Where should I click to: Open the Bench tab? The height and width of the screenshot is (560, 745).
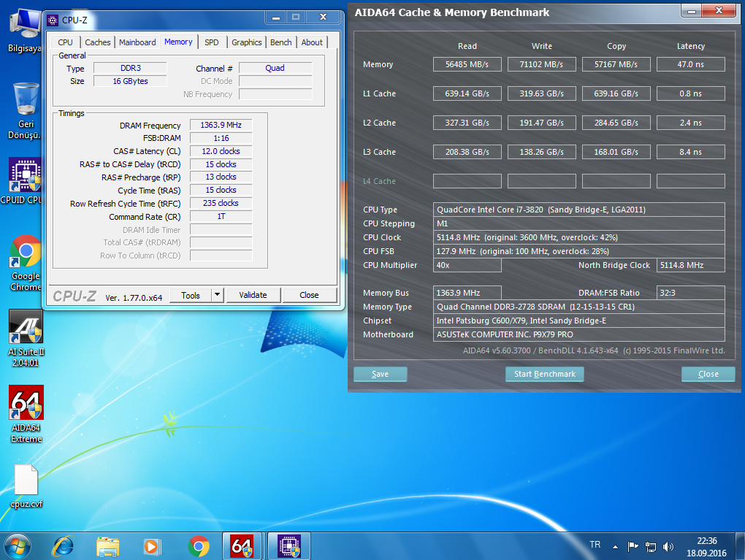coord(280,42)
